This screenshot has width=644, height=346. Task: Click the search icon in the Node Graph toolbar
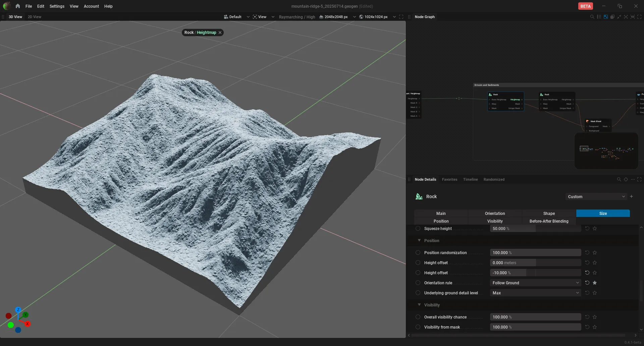592,17
